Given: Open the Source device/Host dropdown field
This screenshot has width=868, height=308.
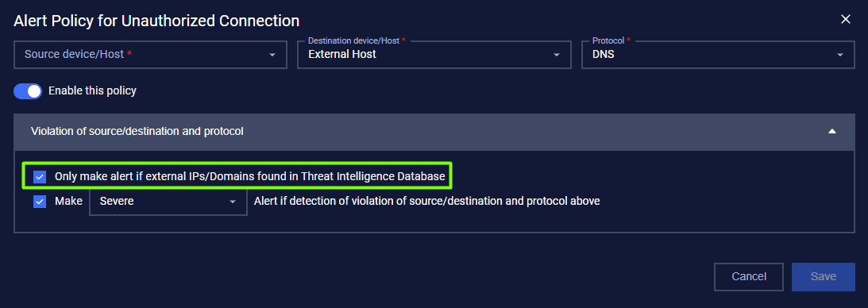Looking at the screenshot, I should [x=150, y=54].
